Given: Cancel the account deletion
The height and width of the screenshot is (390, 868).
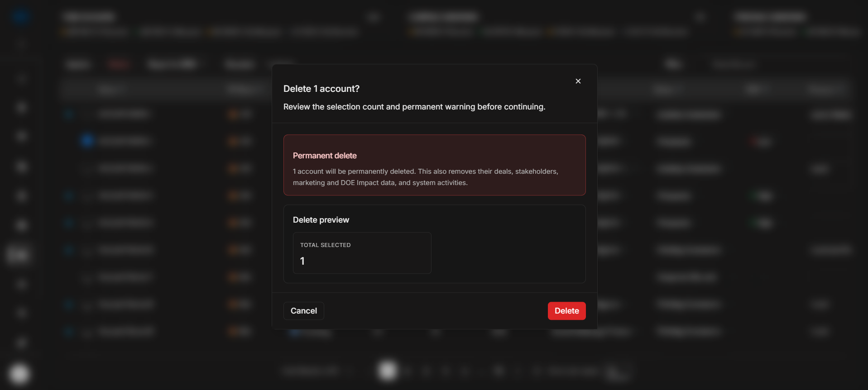Looking at the screenshot, I should [304, 311].
